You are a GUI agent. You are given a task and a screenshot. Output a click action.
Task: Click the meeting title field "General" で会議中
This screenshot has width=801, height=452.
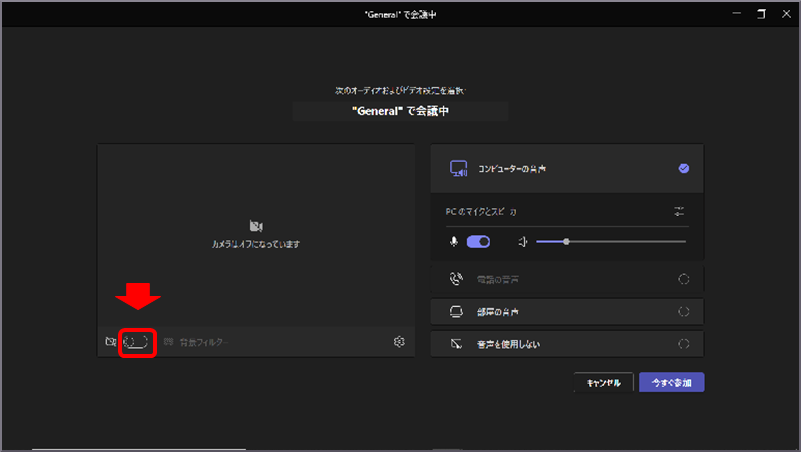click(400, 111)
